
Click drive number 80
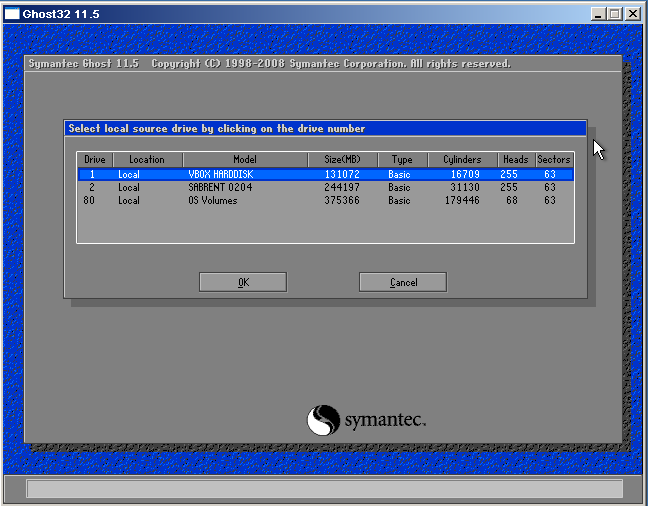point(89,200)
